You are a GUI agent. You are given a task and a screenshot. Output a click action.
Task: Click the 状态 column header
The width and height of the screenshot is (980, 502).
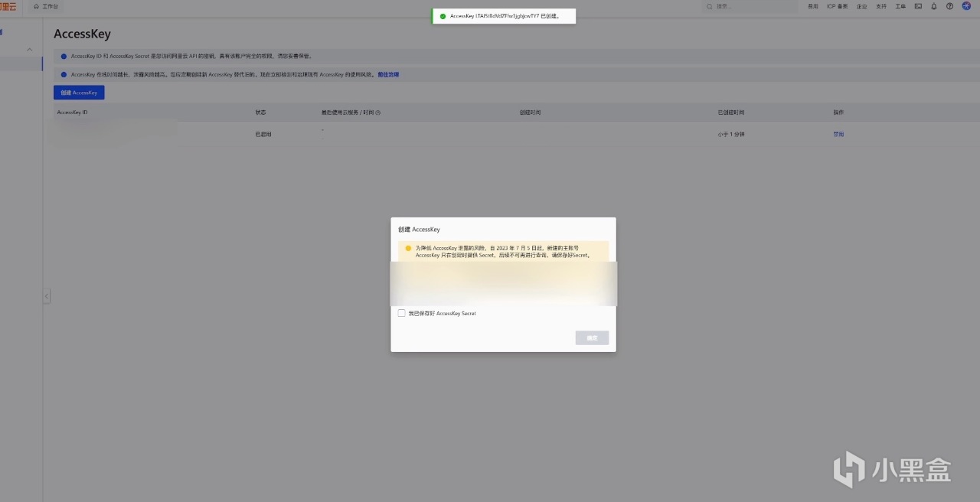click(260, 112)
